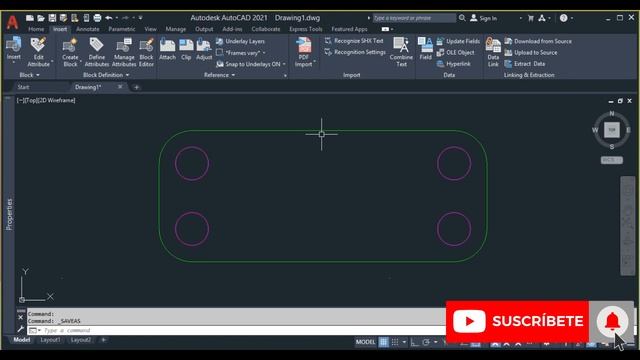
Task: Click the Open file quick-access icon
Action: tap(41, 18)
